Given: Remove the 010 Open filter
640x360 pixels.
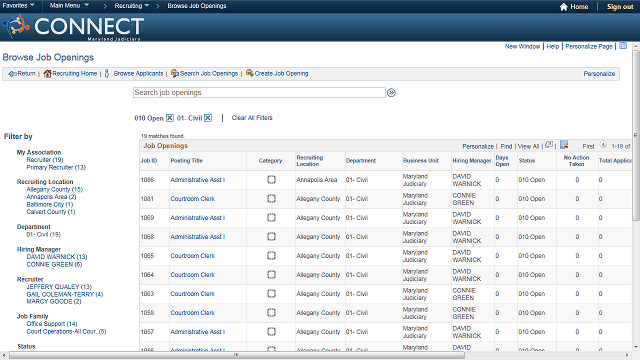Looking at the screenshot, I should tap(170, 118).
